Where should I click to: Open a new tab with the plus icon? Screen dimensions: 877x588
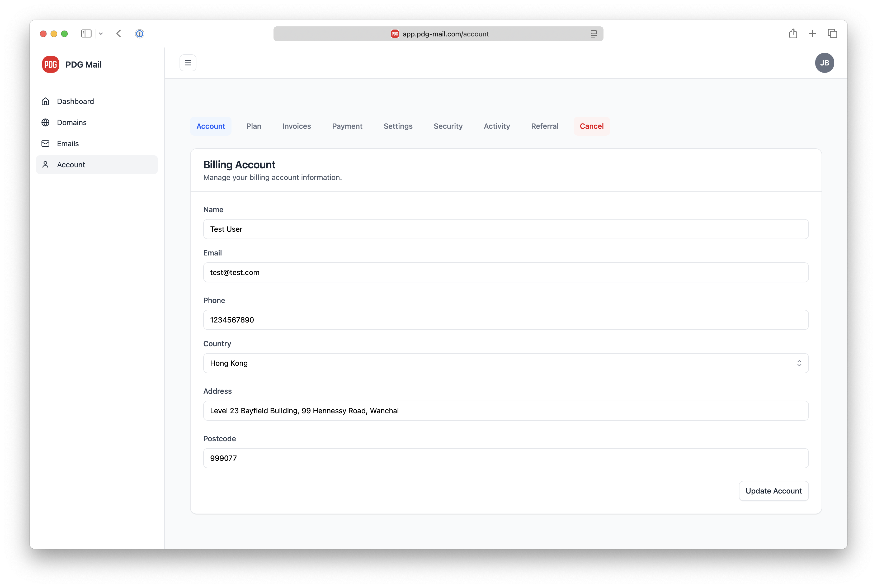pyautogui.click(x=812, y=33)
